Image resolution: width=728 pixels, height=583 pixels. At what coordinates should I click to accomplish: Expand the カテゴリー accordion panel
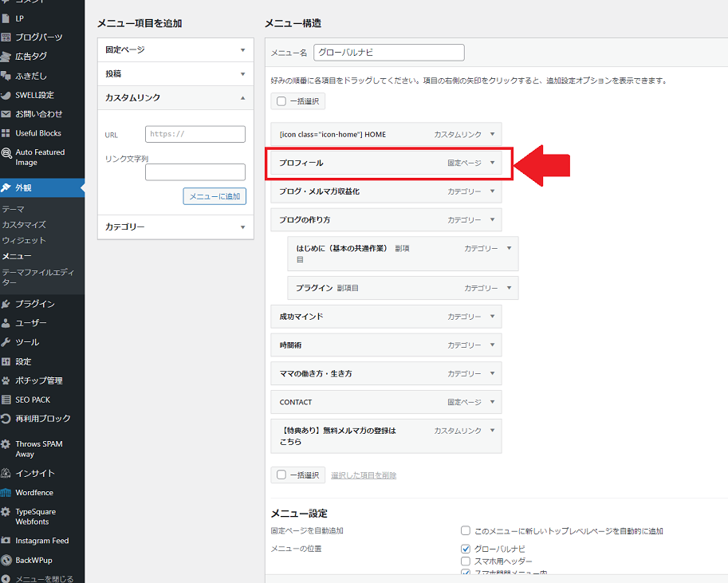click(x=175, y=227)
